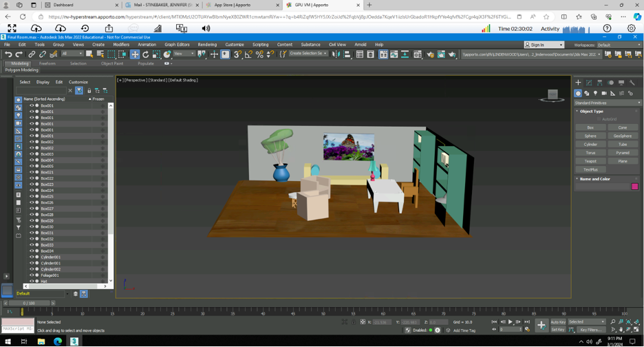This screenshot has height=347, width=644.
Task: Expand the Workspaces Default dropdown
Action: (x=618, y=45)
